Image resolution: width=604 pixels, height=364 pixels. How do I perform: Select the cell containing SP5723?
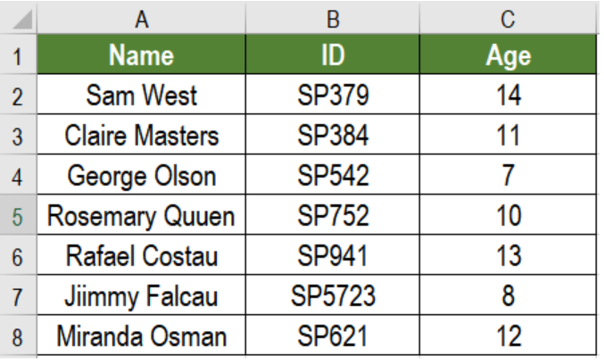[333, 295]
